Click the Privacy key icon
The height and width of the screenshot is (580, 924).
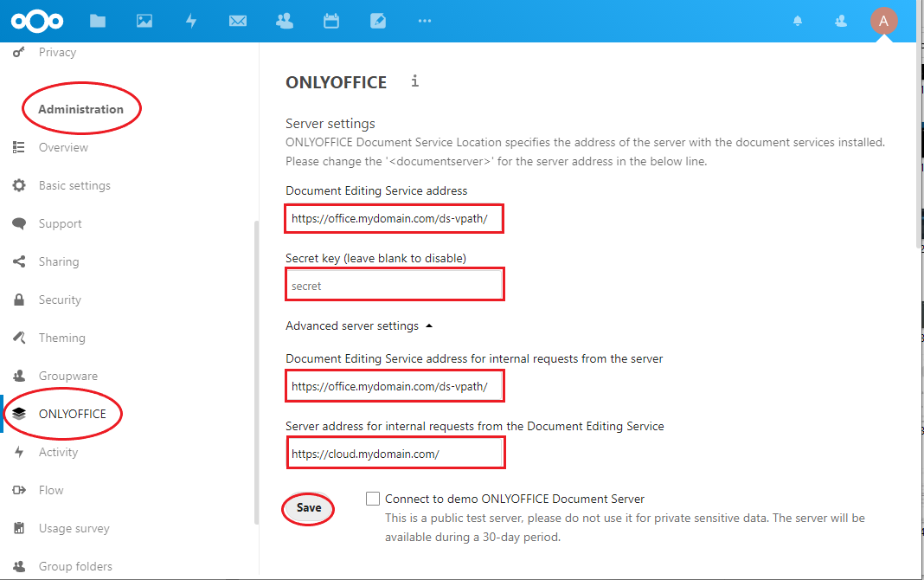(x=19, y=53)
